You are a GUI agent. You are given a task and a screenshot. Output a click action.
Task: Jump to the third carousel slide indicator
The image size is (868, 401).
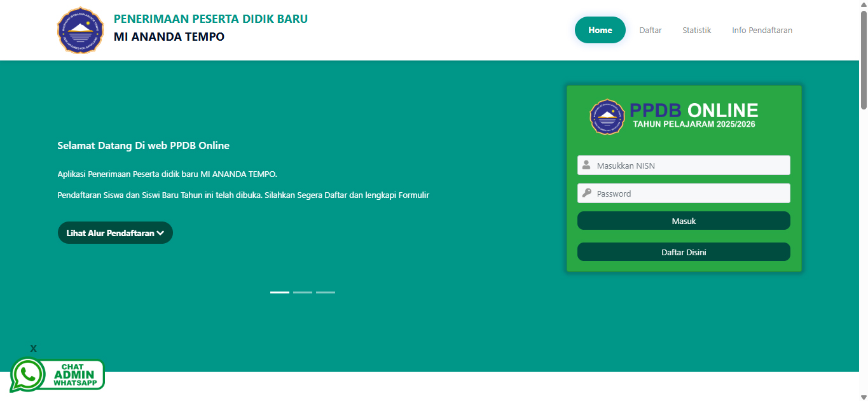[326, 292]
